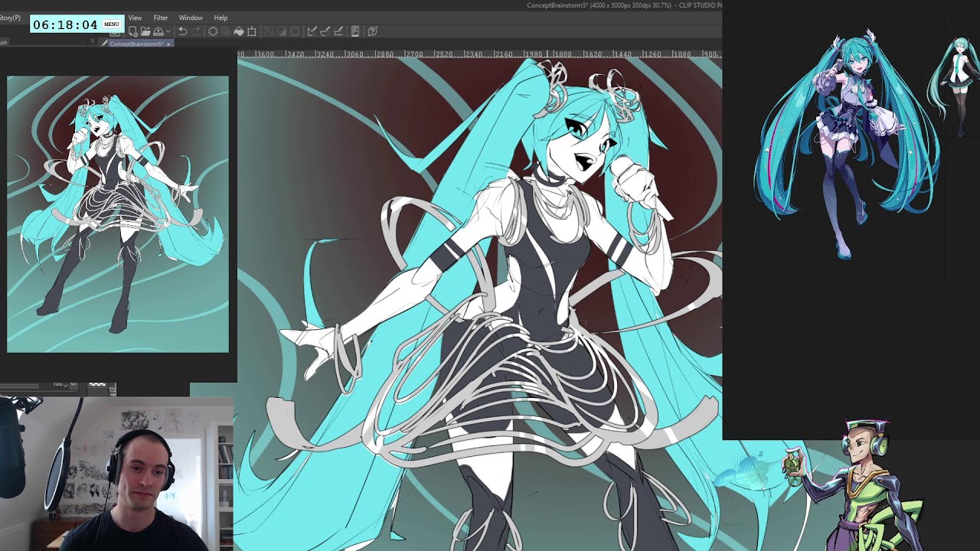This screenshot has width=980, height=551.
Task: Toggle the Snap to Ruler icon
Action: point(312,31)
